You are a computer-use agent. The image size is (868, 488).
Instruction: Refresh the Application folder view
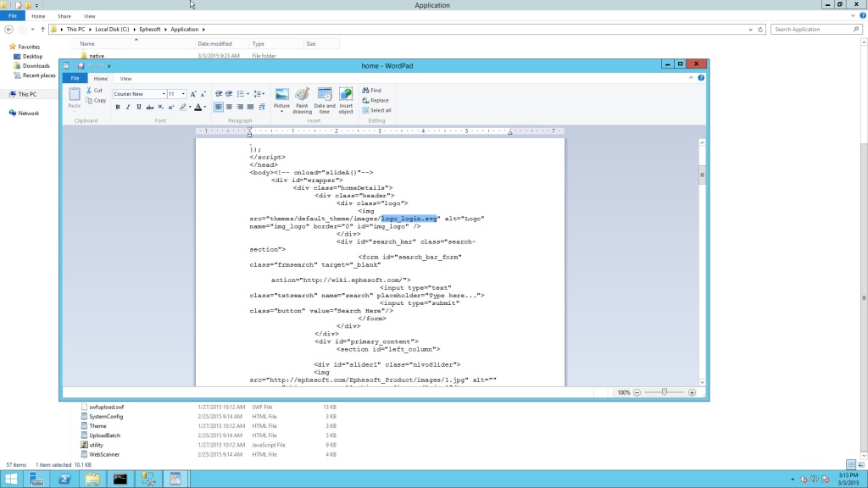click(x=760, y=30)
